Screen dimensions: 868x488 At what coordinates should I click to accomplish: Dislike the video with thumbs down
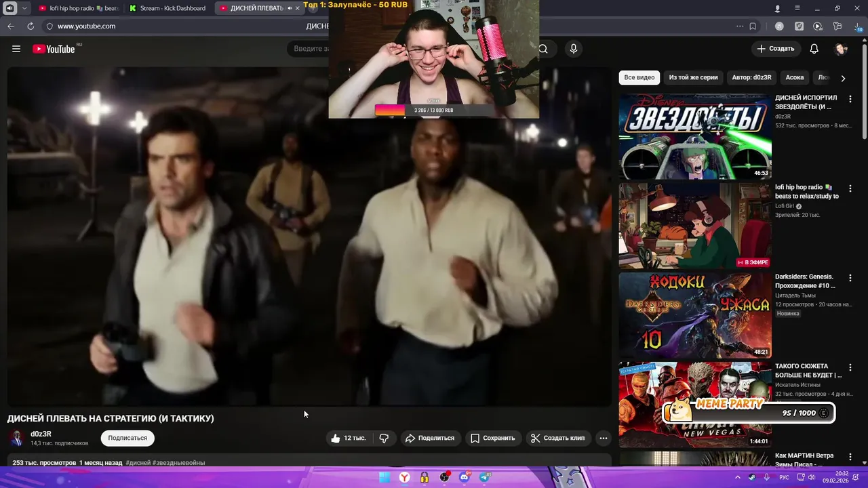pos(384,439)
